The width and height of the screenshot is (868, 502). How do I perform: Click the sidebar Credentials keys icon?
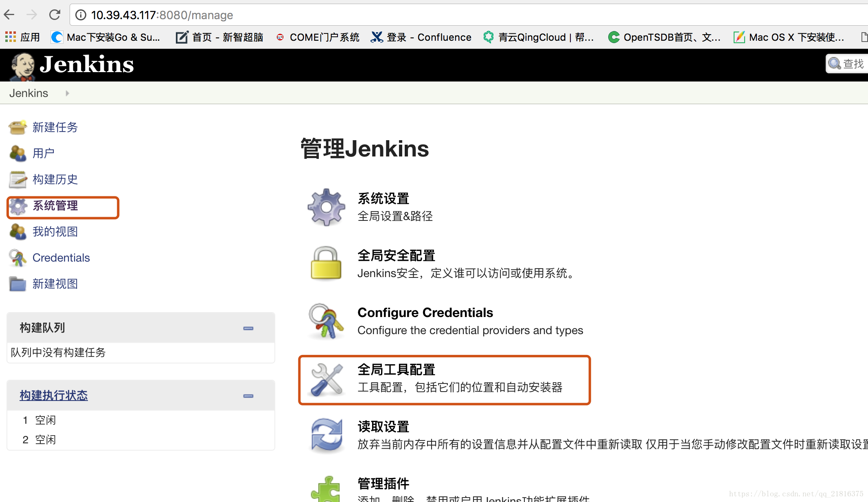coord(18,258)
